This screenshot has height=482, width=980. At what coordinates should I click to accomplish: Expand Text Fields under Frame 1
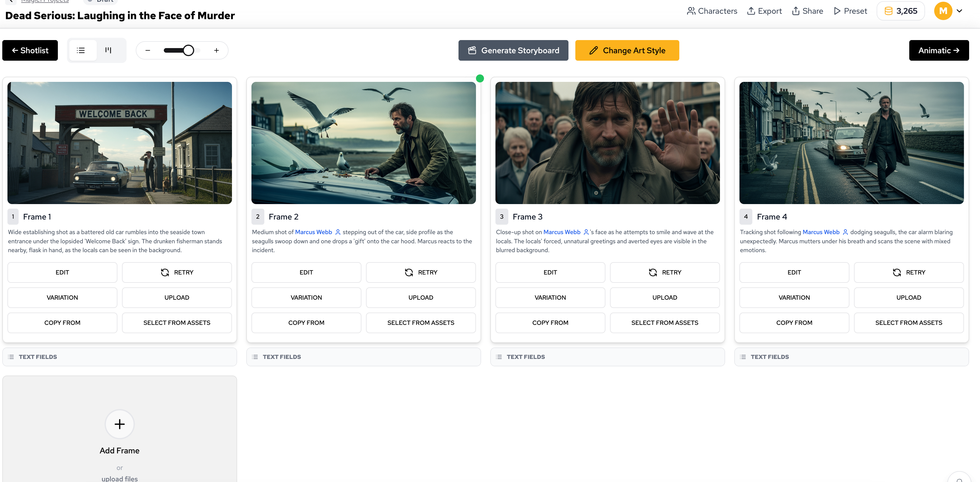38,357
